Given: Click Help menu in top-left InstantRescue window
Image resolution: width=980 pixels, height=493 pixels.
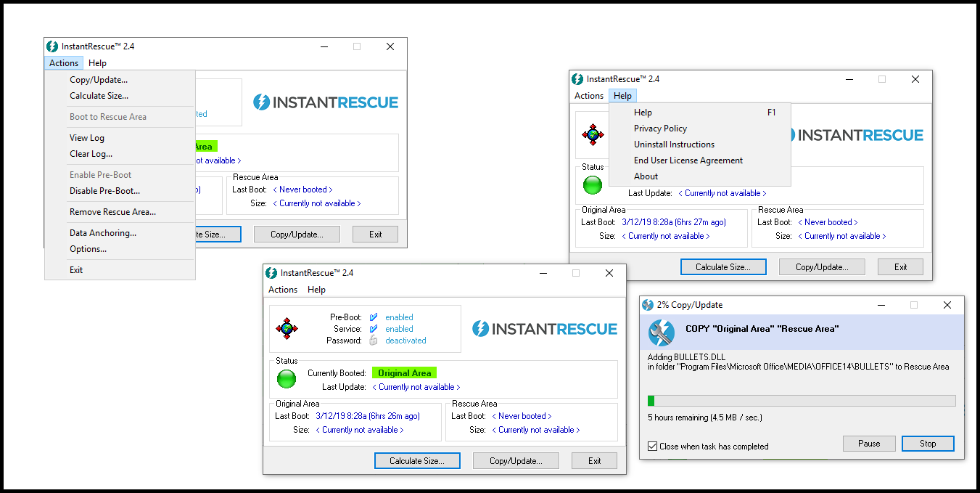Looking at the screenshot, I should [x=97, y=63].
